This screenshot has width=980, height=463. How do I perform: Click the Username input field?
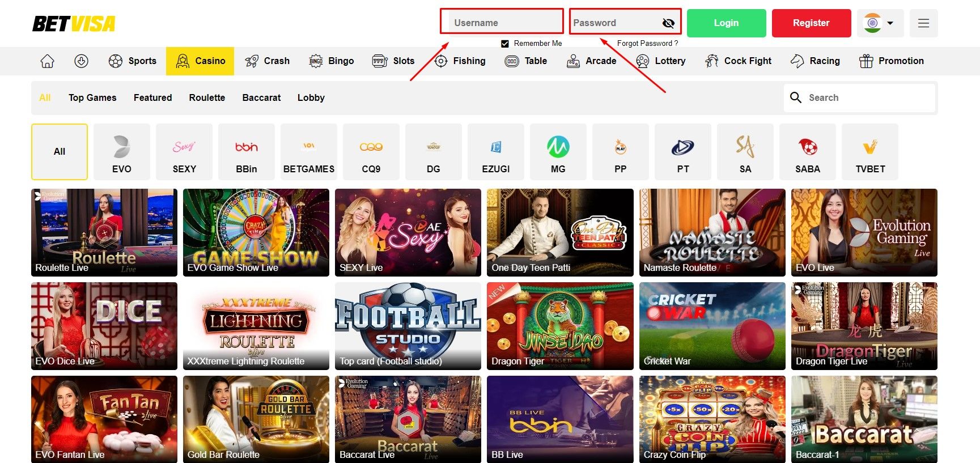coord(502,23)
